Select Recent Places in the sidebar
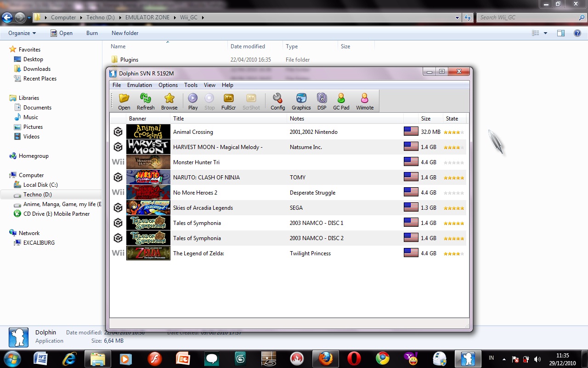The image size is (588, 368). [x=40, y=79]
